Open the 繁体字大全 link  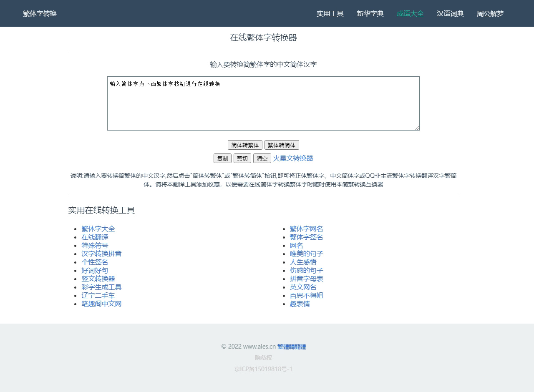click(x=98, y=229)
